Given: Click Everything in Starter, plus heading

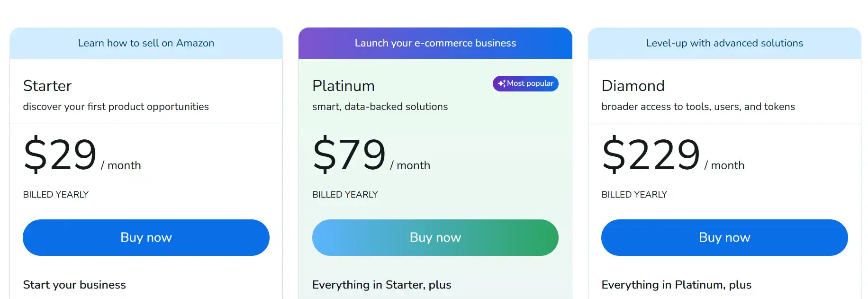Looking at the screenshot, I should [382, 285].
